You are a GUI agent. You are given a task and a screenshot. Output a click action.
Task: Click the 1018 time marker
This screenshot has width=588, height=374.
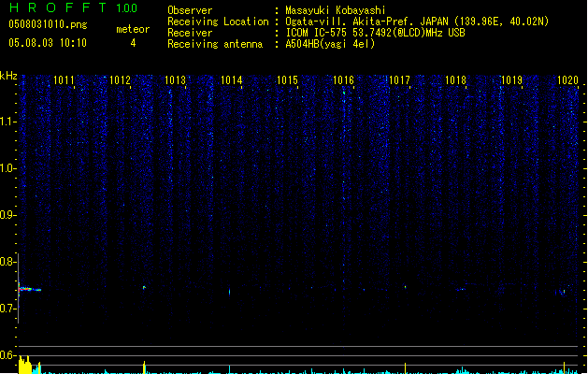tap(455, 80)
